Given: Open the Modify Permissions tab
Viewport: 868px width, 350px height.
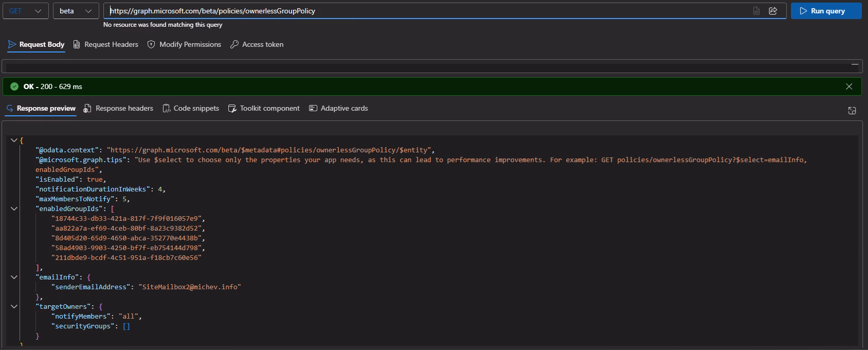Looking at the screenshot, I should click(x=185, y=45).
